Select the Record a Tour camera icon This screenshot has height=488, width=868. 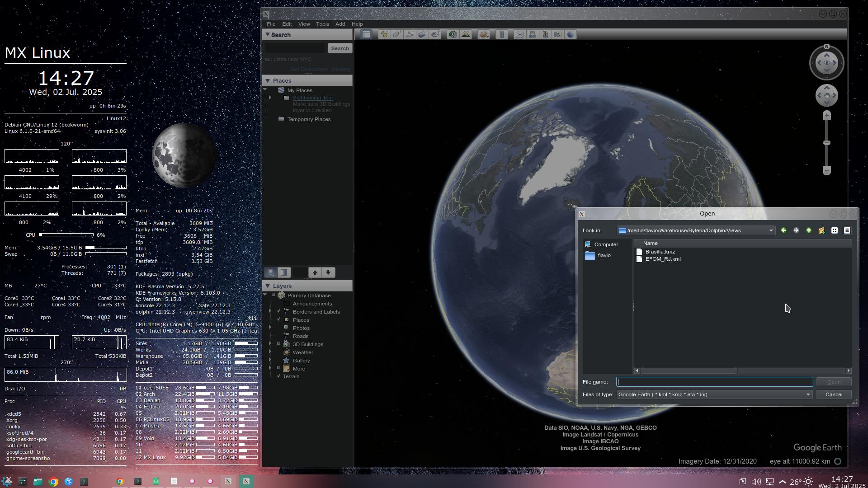tap(435, 35)
